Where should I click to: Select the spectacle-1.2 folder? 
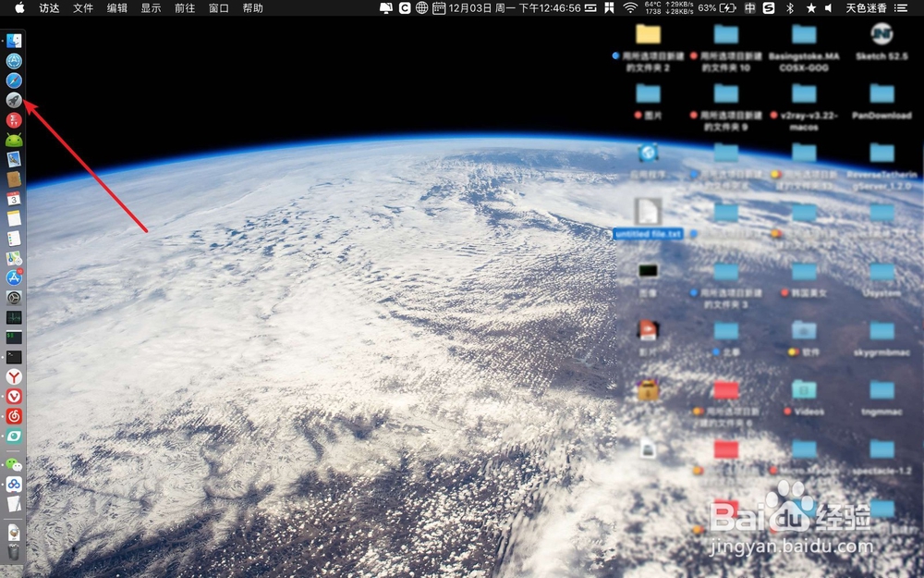point(881,457)
